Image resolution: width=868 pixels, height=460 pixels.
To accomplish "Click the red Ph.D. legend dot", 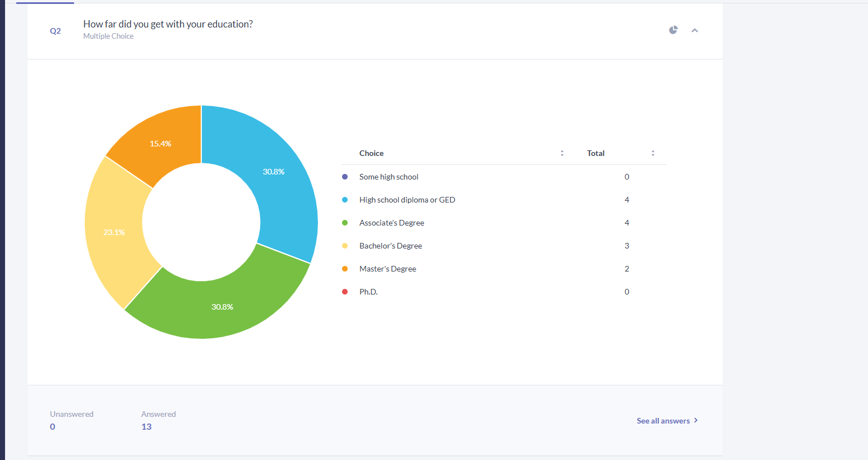I will pyautogui.click(x=345, y=292).
